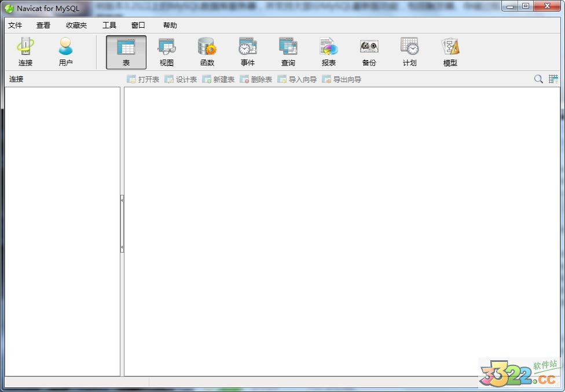Open the 视图 (Views) section
Image resolution: width=565 pixels, height=392 pixels.
[x=166, y=51]
